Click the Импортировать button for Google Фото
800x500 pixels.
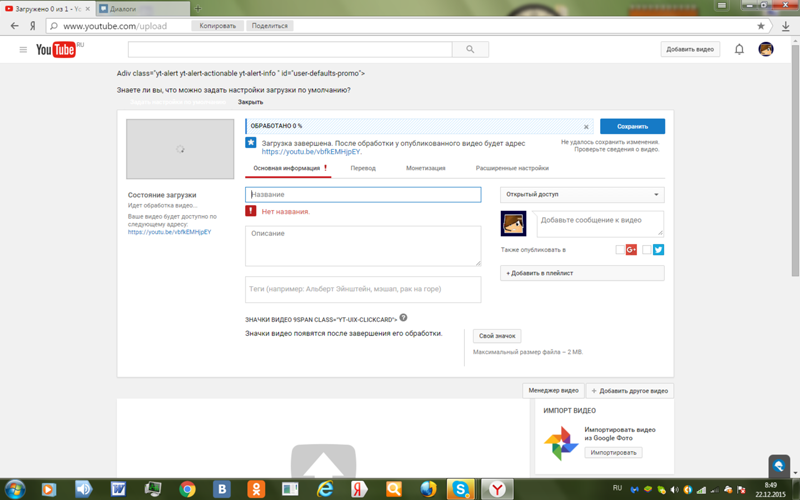pos(613,453)
